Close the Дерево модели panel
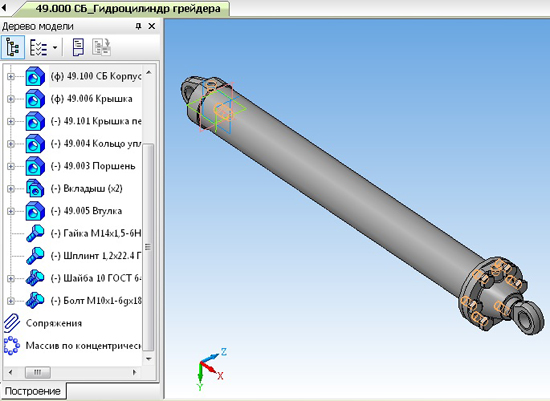This screenshot has width=550, height=401. coord(152,26)
